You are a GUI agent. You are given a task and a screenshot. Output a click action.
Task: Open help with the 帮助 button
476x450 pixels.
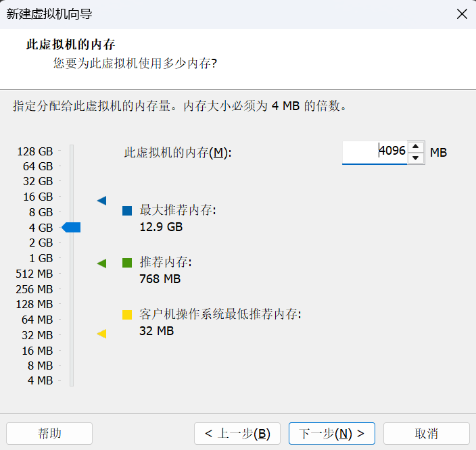[49, 433]
